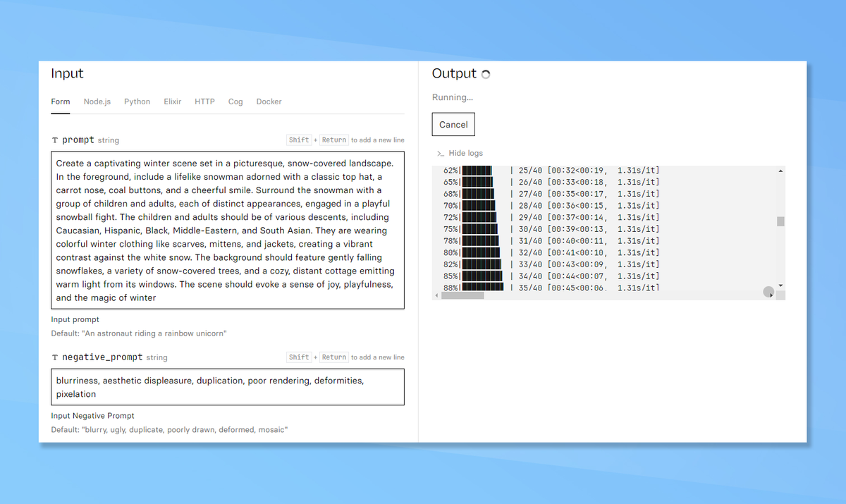Click the down arrow on the logs scrollbar

[780, 285]
